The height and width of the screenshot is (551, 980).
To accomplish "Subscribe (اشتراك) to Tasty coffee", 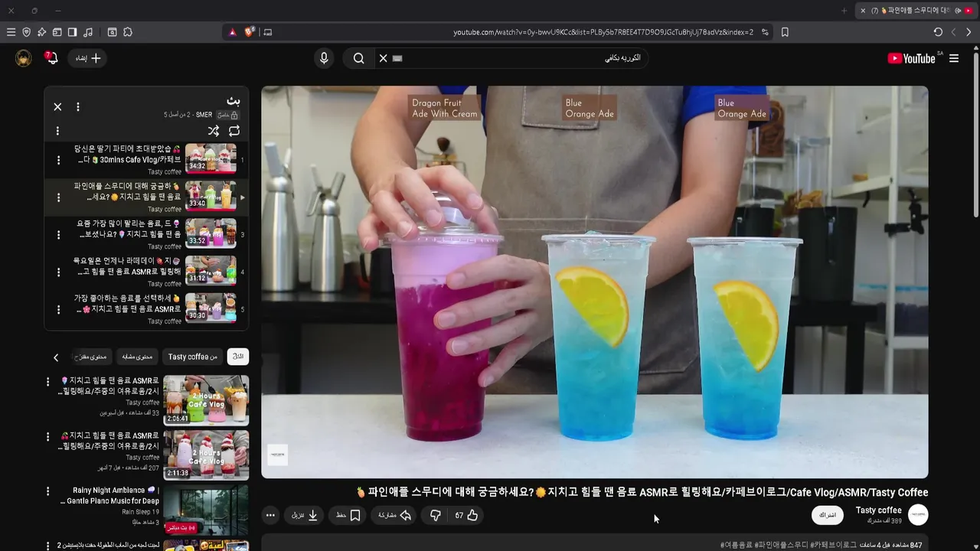I will click(x=828, y=515).
